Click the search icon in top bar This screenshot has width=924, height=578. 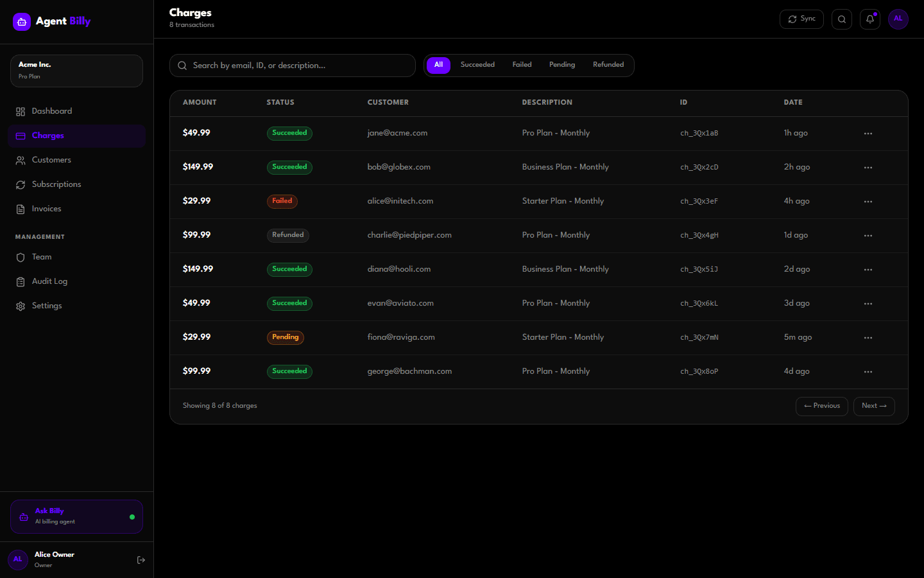click(841, 19)
